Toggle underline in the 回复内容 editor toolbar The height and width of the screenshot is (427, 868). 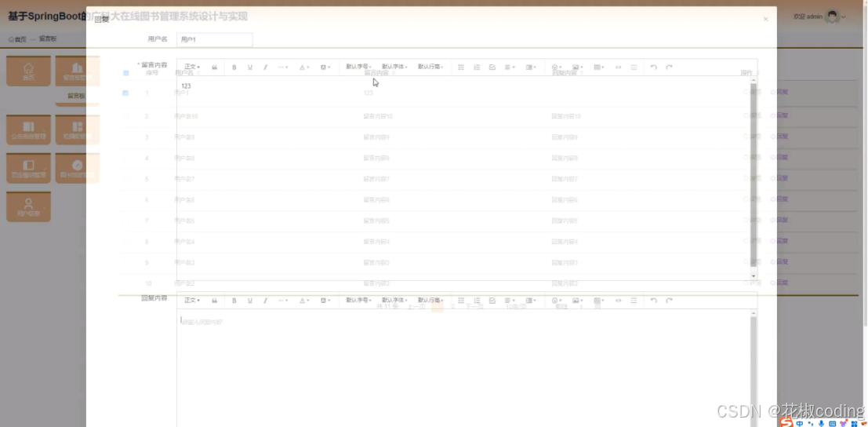pyautogui.click(x=249, y=300)
